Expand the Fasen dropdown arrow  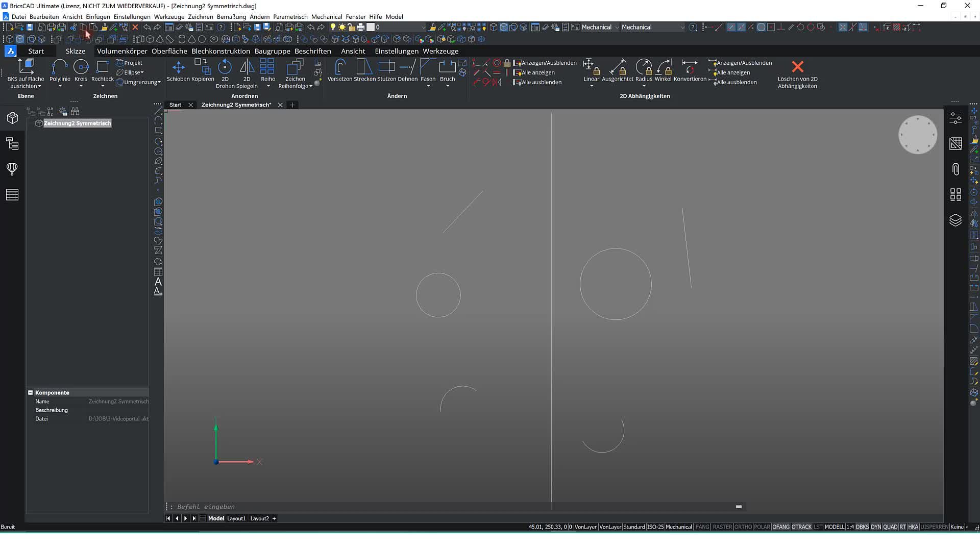tap(428, 86)
